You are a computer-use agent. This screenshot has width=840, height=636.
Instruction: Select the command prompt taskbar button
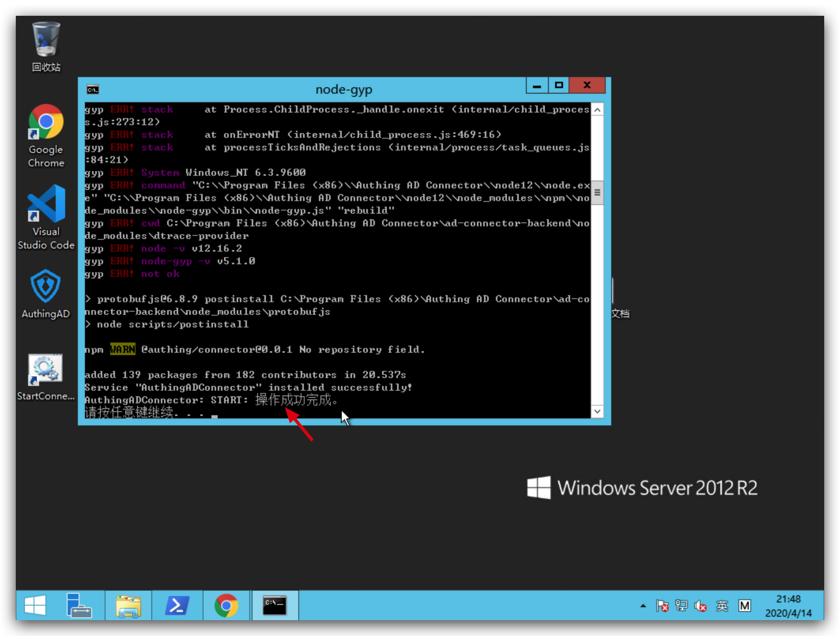coord(275,605)
